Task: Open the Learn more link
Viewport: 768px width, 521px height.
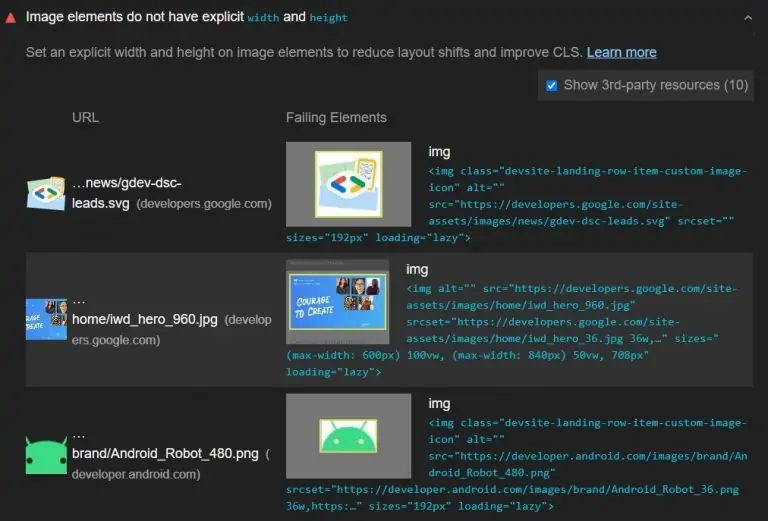Action: pos(622,52)
